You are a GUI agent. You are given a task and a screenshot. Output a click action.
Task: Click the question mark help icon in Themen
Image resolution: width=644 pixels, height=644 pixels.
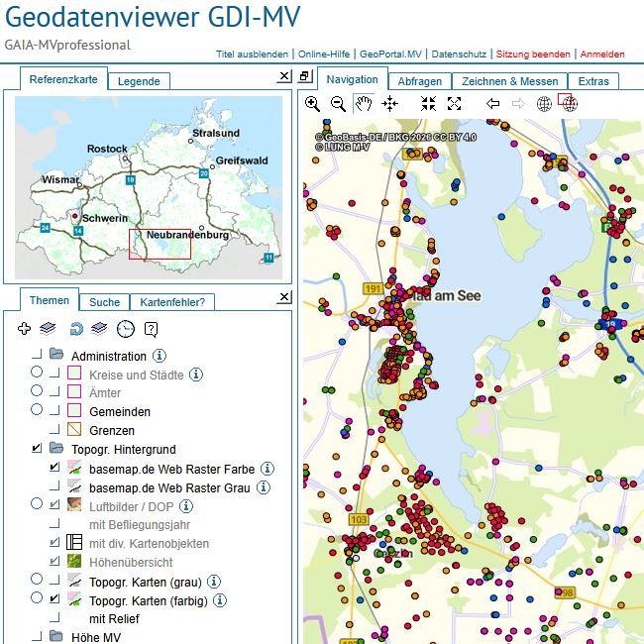click(152, 329)
